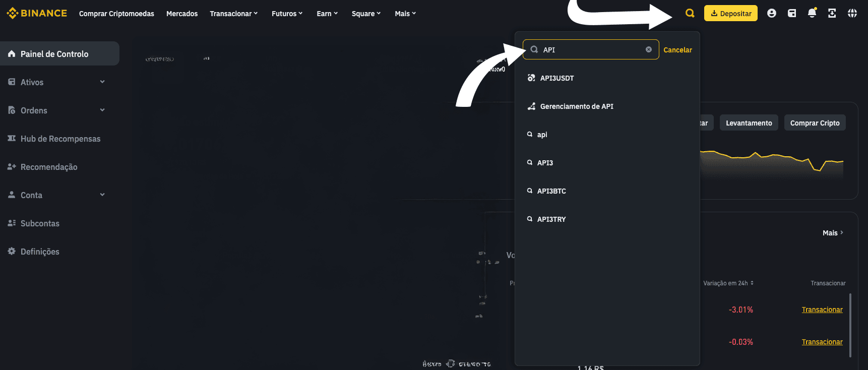Screen dimensions: 868x370
Task: Click the API search input field
Action: click(591, 49)
